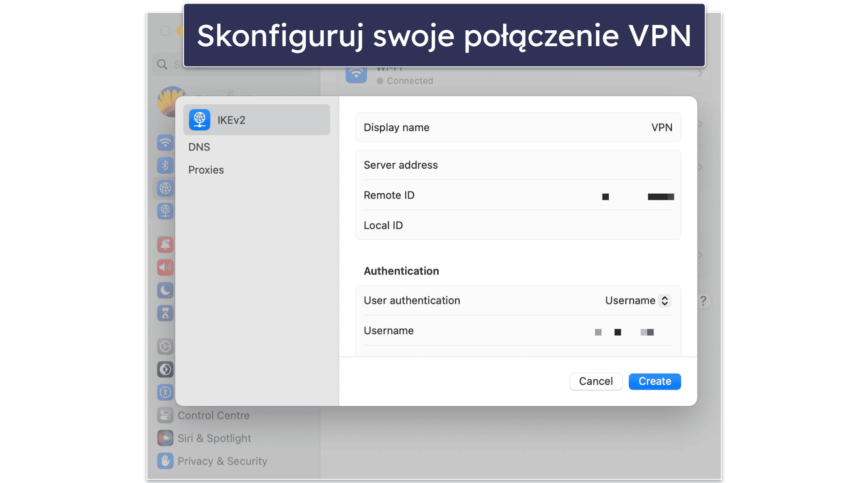Select the IKEv2 row in dialog sidebar
This screenshot has width=868, height=483.
coord(256,120)
